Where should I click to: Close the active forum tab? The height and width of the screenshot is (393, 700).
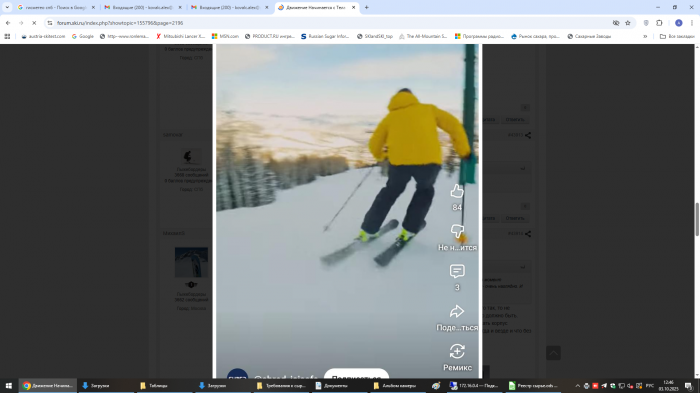click(353, 7)
